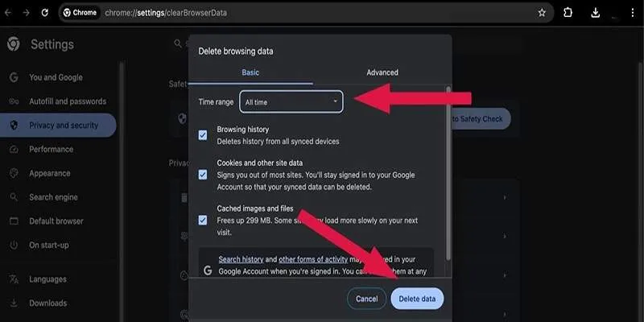Click the shield icon in sidebar

(14, 126)
